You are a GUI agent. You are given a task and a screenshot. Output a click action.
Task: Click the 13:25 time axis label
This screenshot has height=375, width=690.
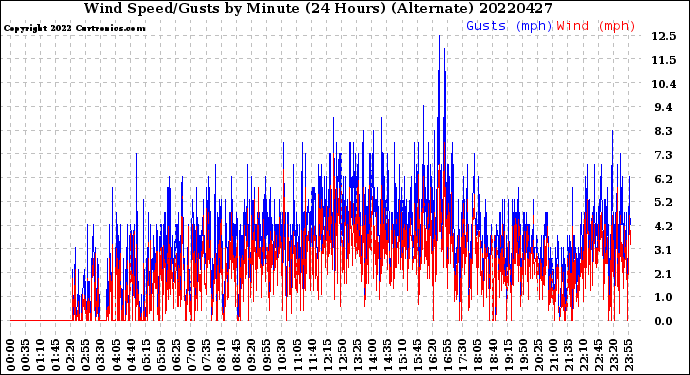pyautogui.click(x=356, y=355)
